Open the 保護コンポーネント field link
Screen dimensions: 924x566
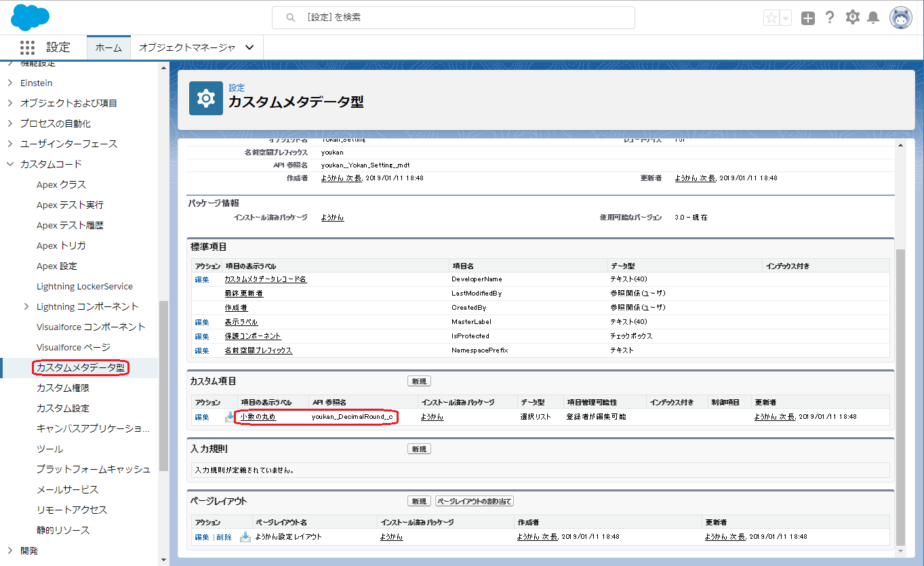click(x=253, y=336)
